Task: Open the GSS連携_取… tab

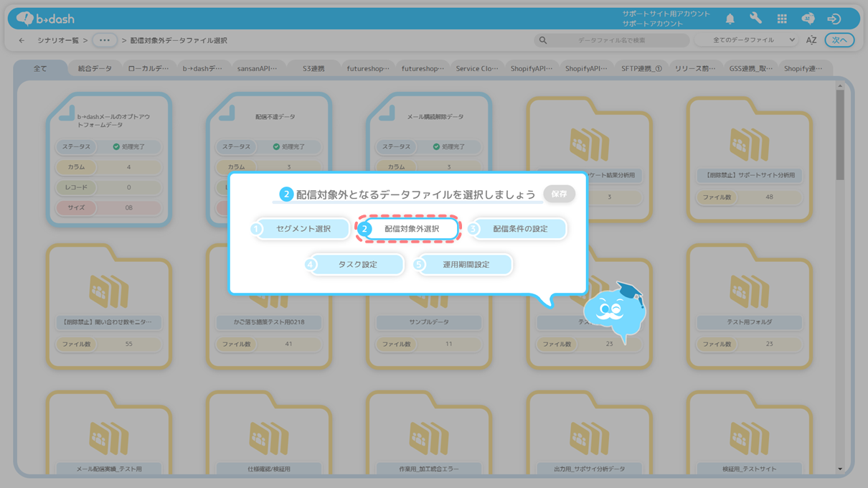Action: coord(750,69)
